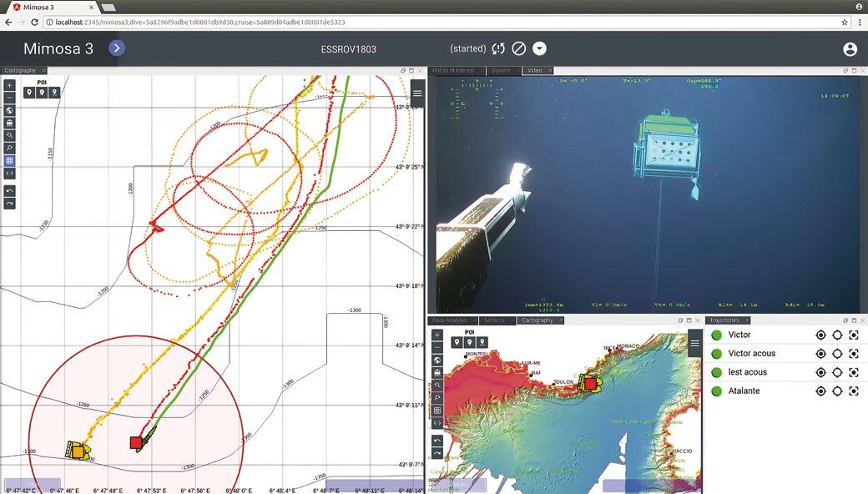This screenshot has height=494, width=868.
Task: Zoom in on the small overview map
Action: [437, 335]
